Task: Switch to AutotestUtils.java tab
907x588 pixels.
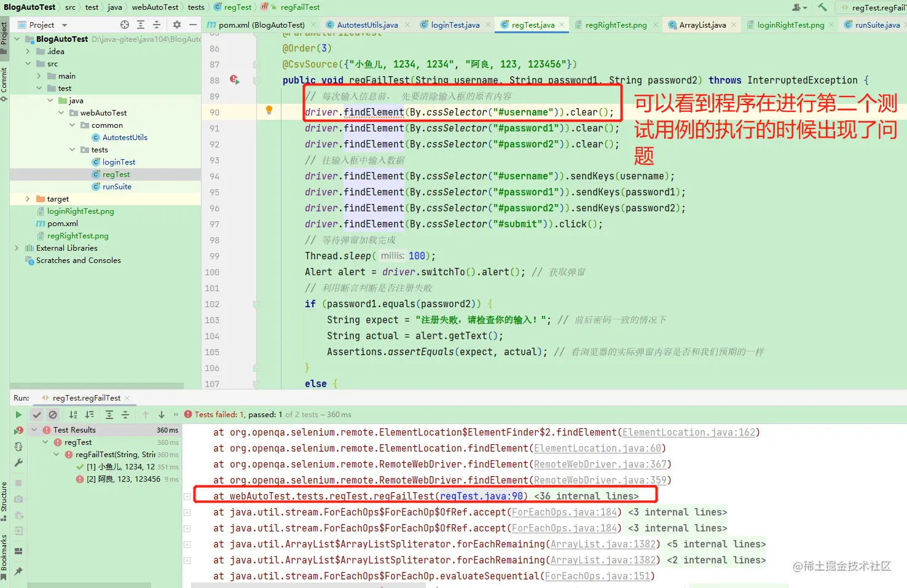Action: [x=367, y=25]
